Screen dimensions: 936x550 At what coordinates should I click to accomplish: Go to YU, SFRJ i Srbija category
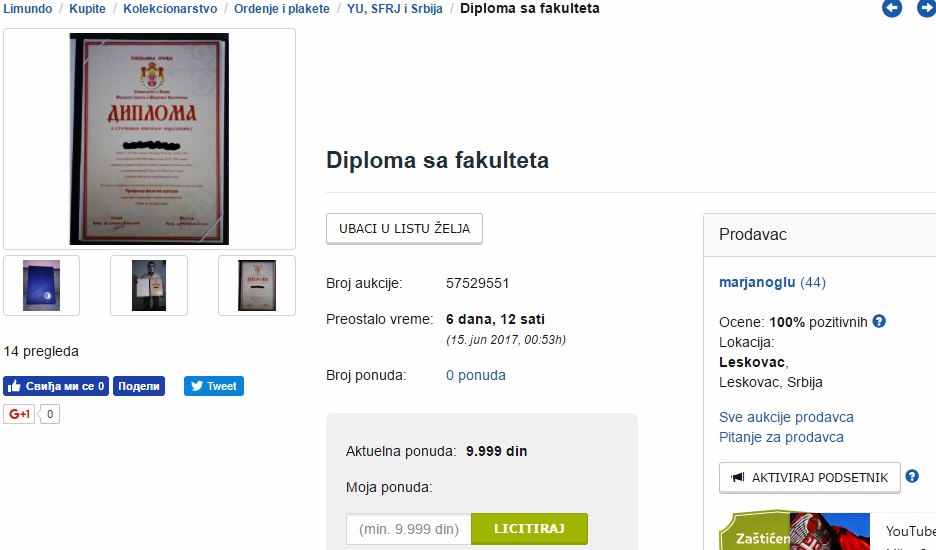tap(395, 8)
